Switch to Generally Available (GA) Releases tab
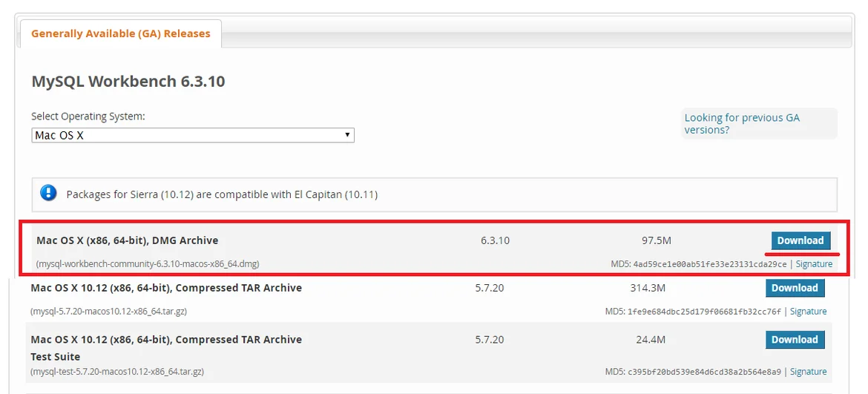The width and height of the screenshot is (868, 394). coord(121,34)
